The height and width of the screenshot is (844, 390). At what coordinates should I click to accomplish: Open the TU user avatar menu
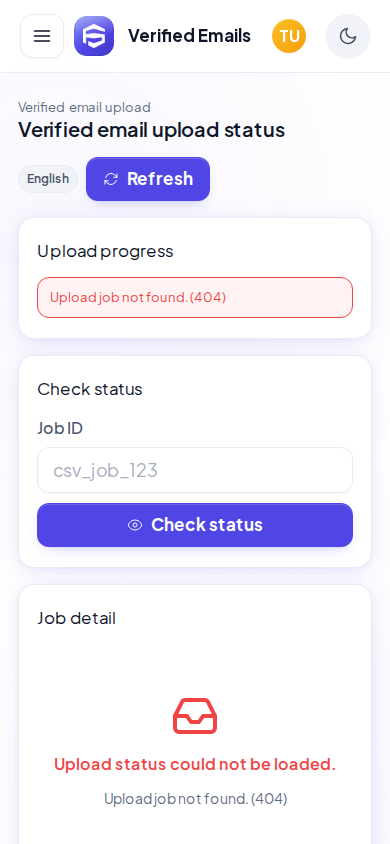[289, 36]
